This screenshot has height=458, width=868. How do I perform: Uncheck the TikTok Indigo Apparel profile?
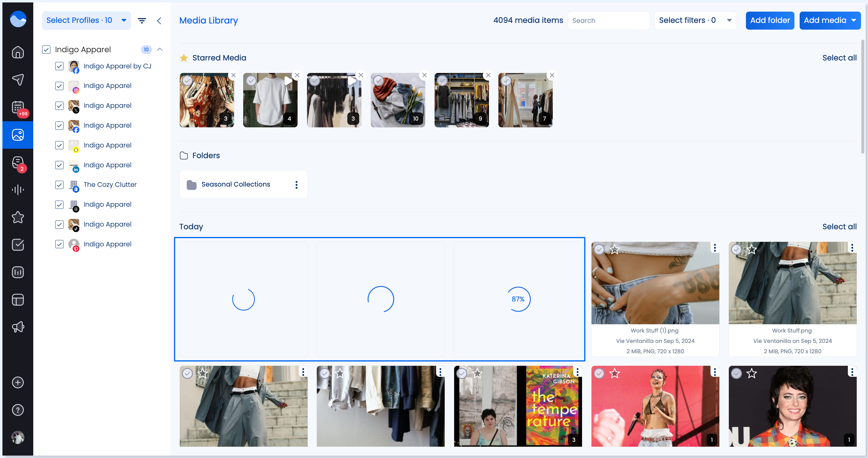point(59,224)
